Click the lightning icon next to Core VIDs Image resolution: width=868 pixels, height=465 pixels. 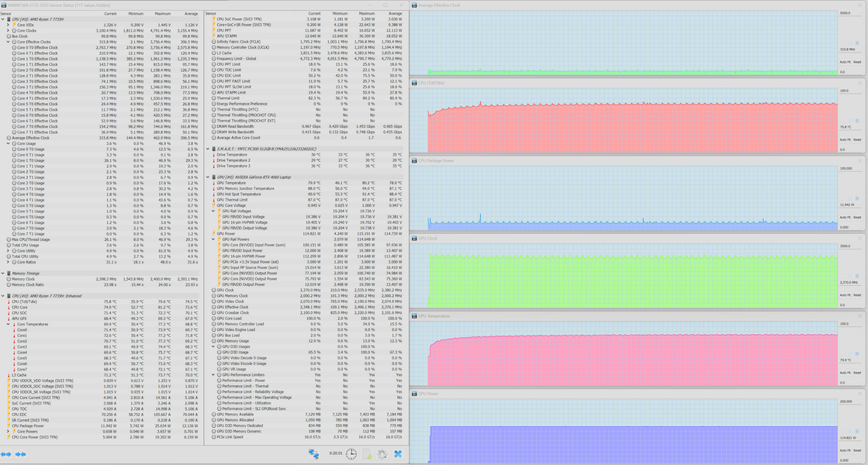tap(15, 25)
